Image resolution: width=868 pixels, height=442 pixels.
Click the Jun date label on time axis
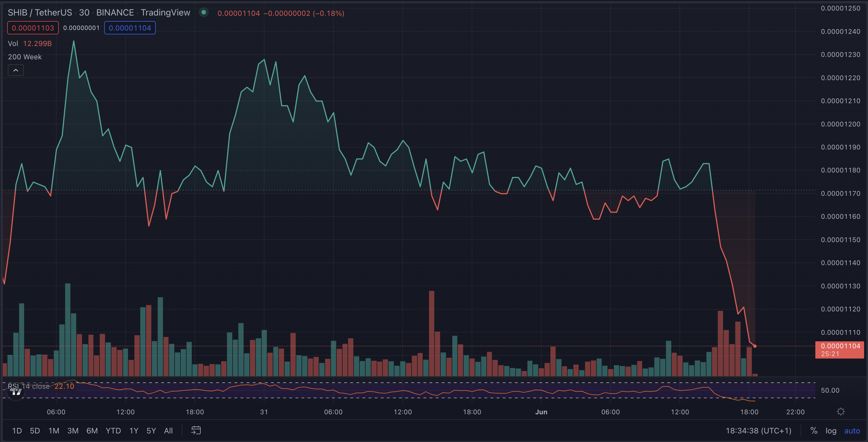pos(541,412)
